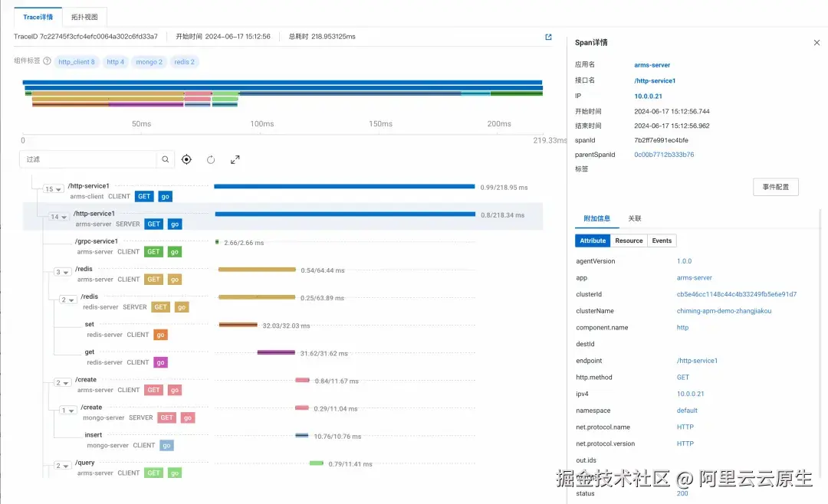Image resolution: width=828 pixels, height=504 pixels.
Task: Collapse the 1-child /create server span
Action: (67, 410)
